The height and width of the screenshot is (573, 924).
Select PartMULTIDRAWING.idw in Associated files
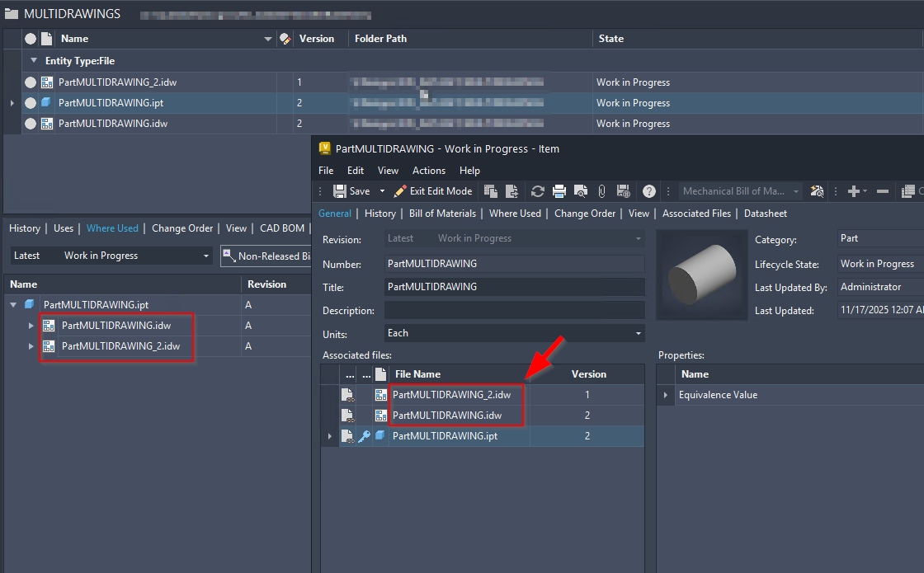point(447,416)
